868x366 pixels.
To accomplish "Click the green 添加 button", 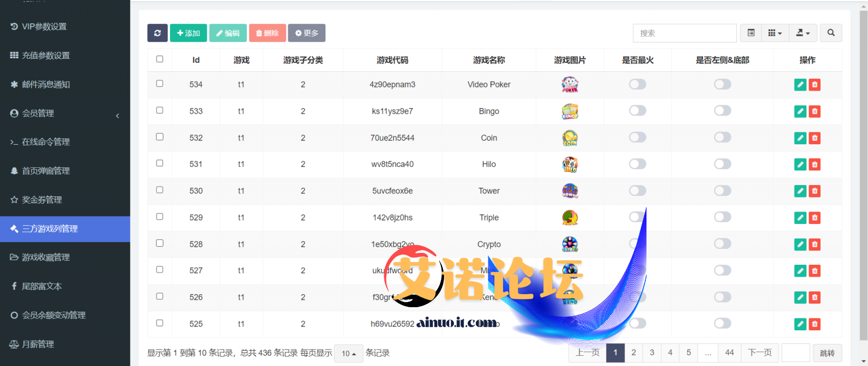I will tap(188, 33).
